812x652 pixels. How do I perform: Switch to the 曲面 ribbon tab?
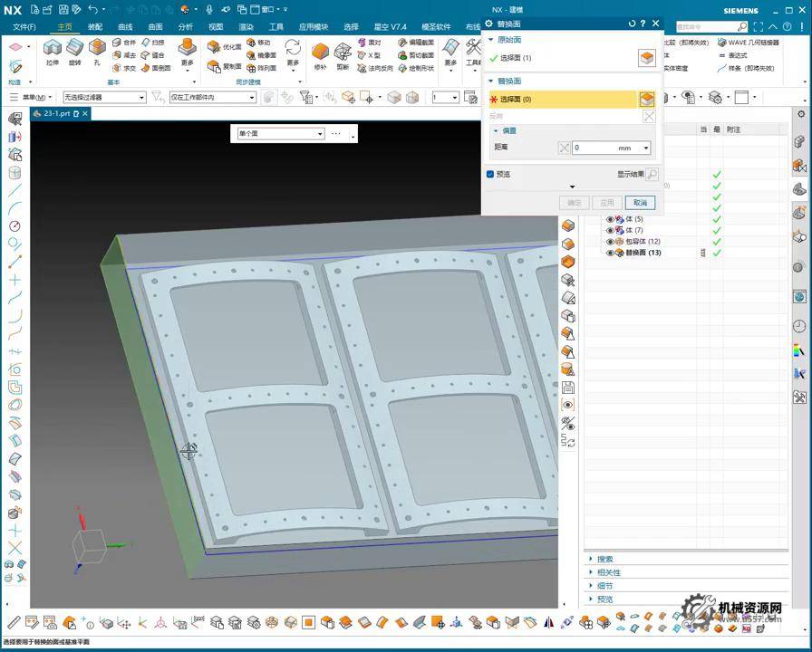coord(155,27)
